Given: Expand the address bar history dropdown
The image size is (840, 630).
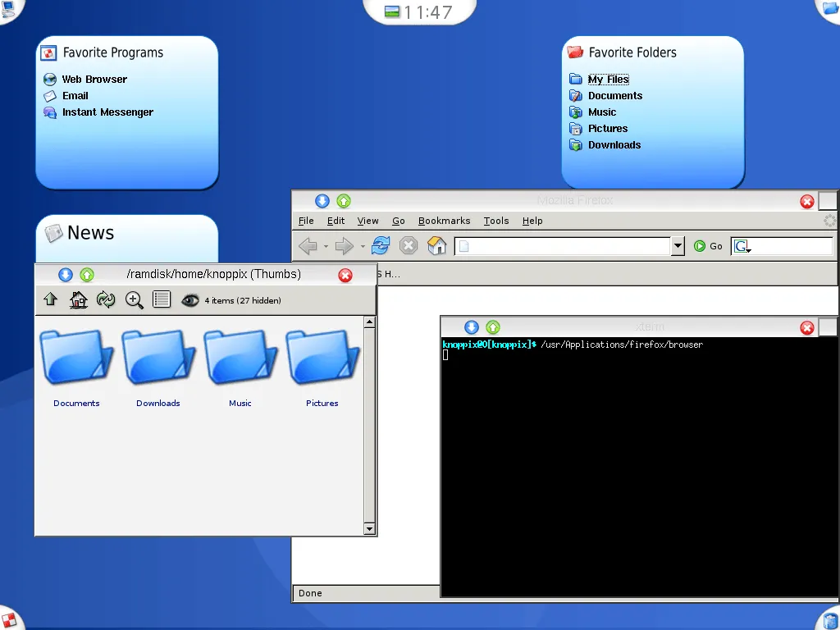Looking at the screenshot, I should (678, 245).
